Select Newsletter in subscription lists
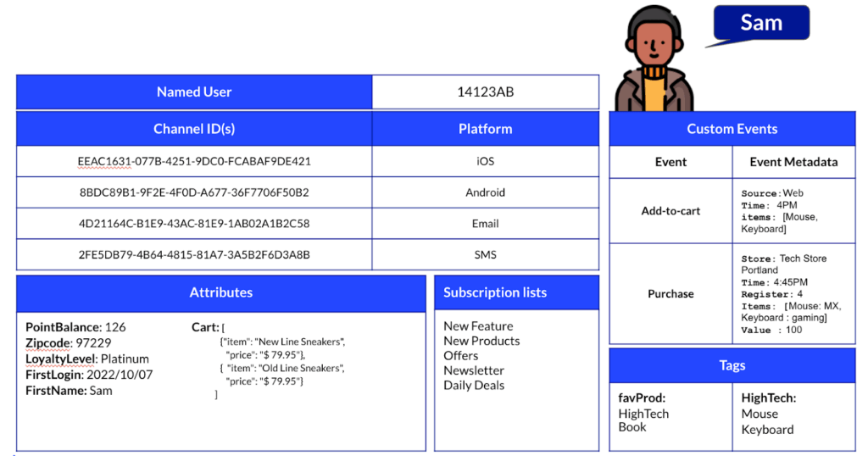This screenshot has width=868, height=456. pos(473,370)
